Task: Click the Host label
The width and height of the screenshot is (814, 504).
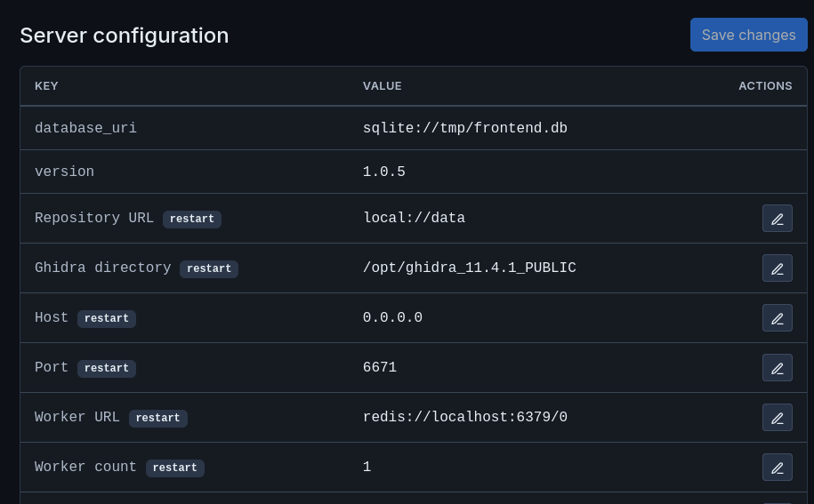Action: click(52, 317)
